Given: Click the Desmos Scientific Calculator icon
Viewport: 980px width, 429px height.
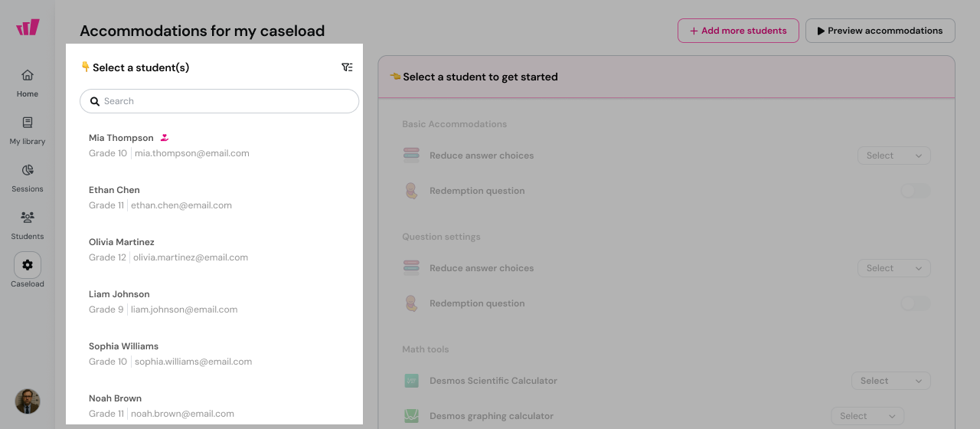Looking at the screenshot, I should (x=412, y=381).
